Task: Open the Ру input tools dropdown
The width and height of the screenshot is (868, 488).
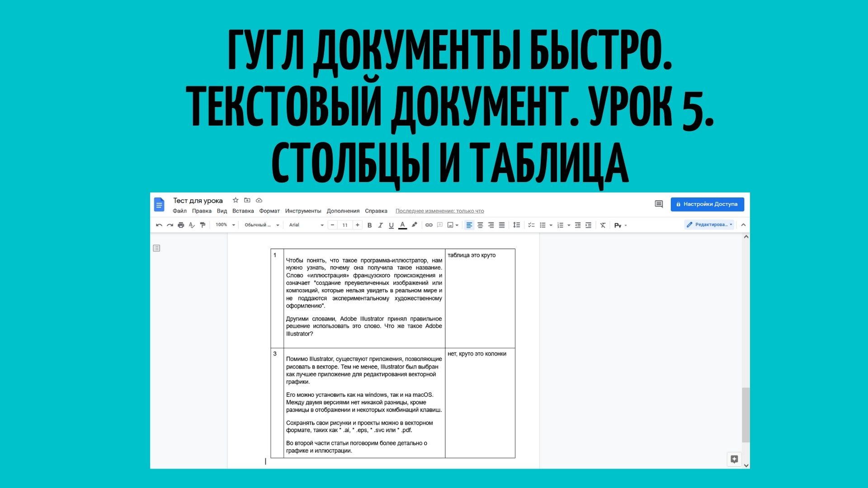Action: pos(620,225)
